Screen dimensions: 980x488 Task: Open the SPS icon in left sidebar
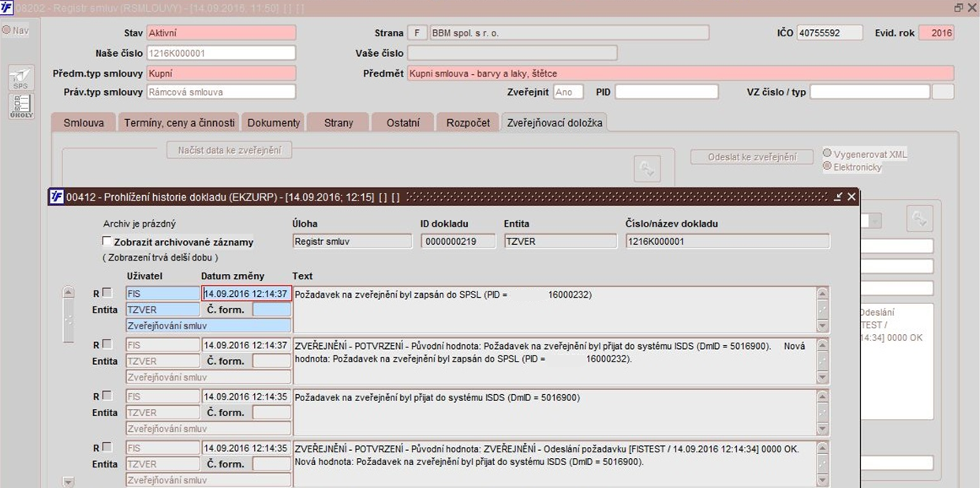click(x=20, y=78)
